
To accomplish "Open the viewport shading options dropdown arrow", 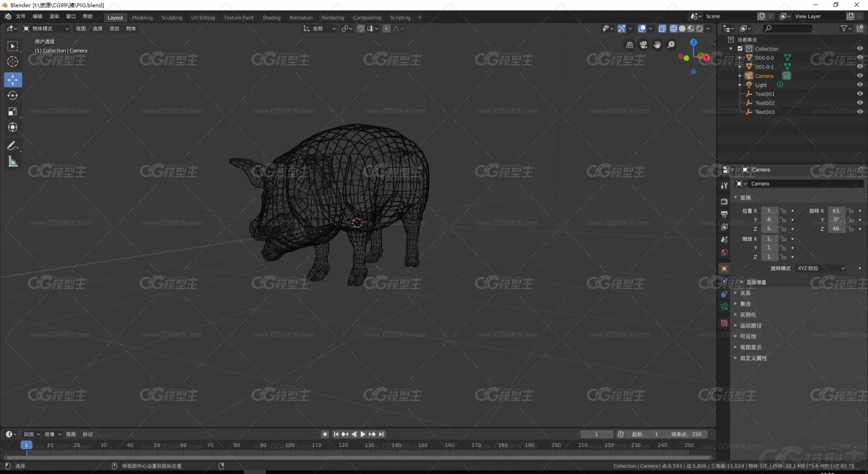I will pyautogui.click(x=708, y=29).
